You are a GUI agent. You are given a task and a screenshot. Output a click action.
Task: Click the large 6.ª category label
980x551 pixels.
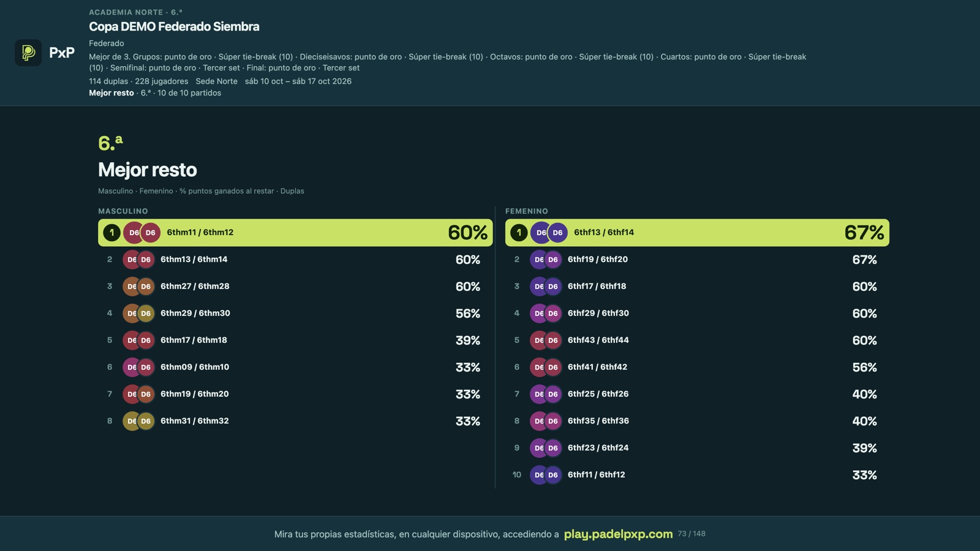coord(110,143)
